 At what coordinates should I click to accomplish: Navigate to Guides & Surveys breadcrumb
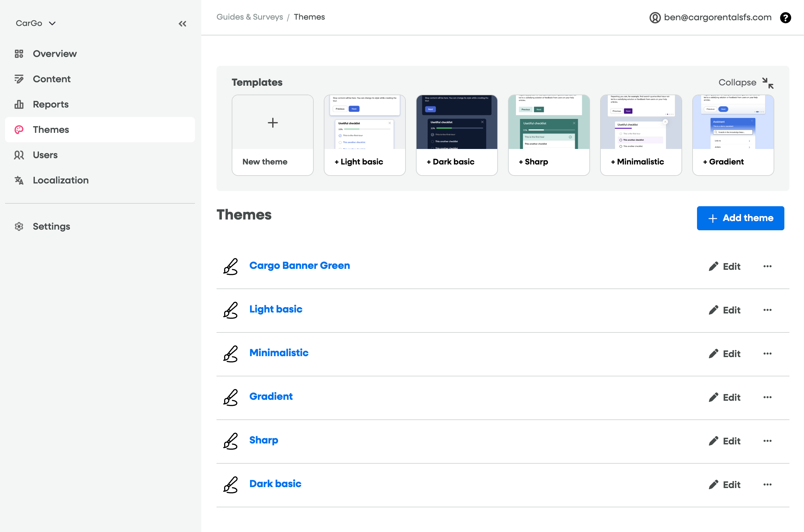point(249,17)
